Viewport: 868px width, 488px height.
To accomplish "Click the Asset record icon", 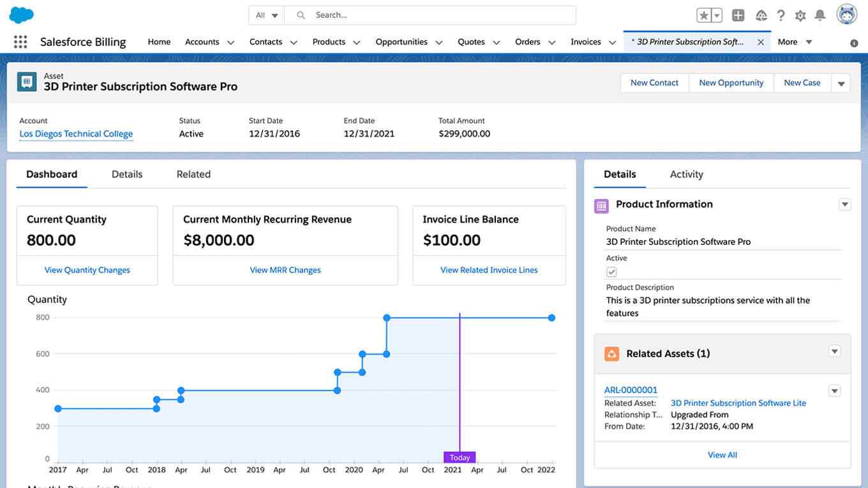I will [27, 82].
